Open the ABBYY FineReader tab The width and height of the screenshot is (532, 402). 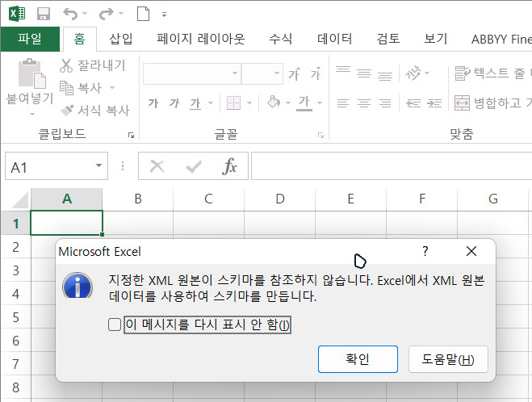point(501,40)
